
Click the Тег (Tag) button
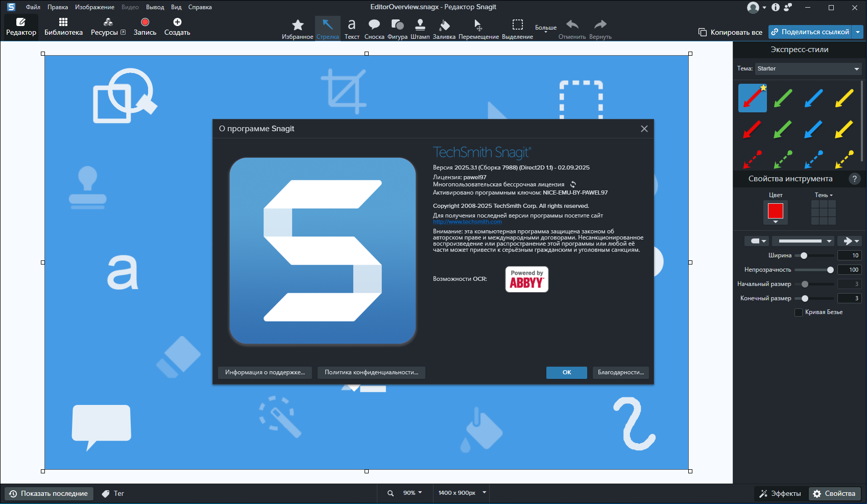(113, 493)
